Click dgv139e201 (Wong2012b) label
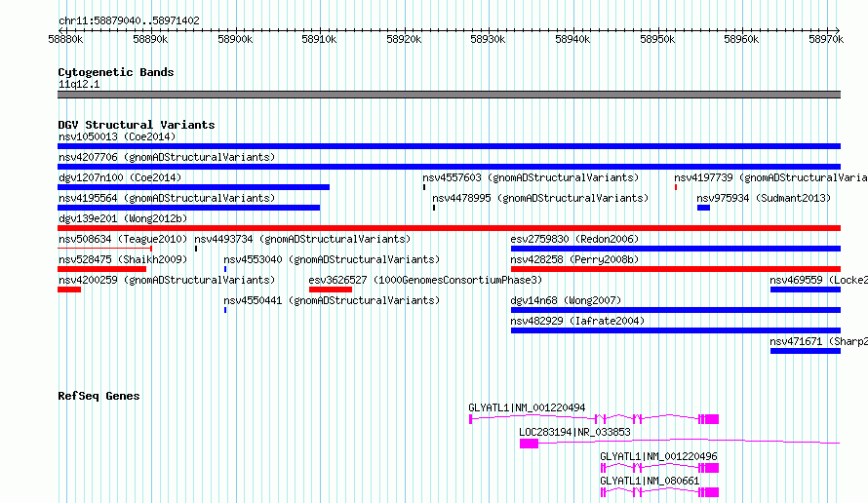Image resolution: width=868 pixels, height=503 pixels. click(123, 218)
